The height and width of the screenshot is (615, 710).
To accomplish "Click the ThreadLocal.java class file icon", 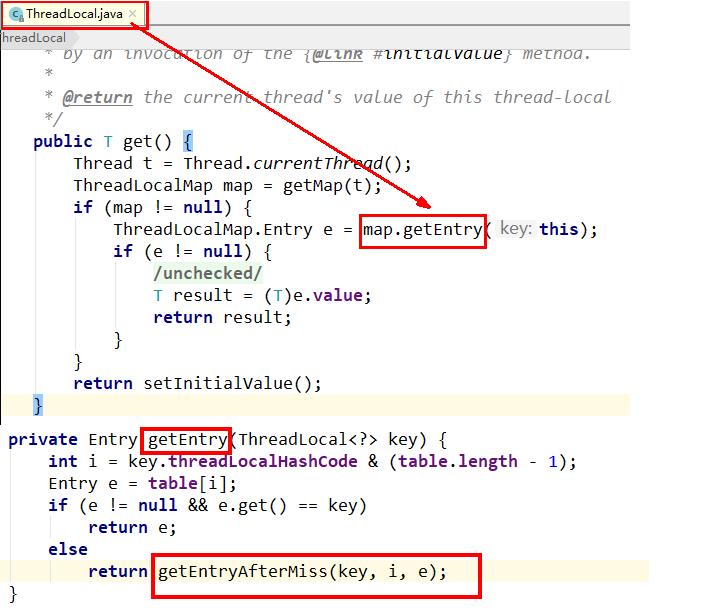I will pyautogui.click(x=16, y=14).
